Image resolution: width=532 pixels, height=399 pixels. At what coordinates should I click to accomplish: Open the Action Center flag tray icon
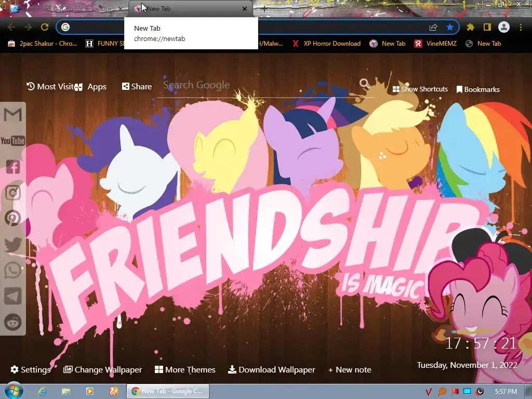(455, 392)
